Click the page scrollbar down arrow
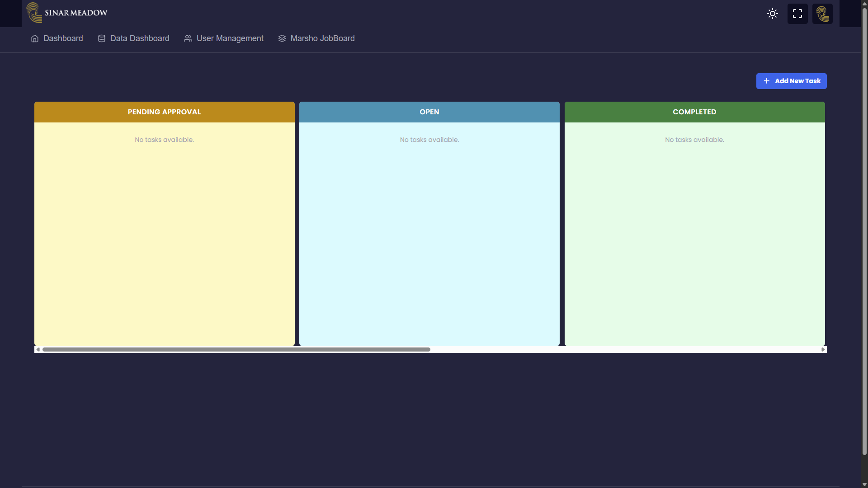The image size is (868, 488). pos(864,484)
